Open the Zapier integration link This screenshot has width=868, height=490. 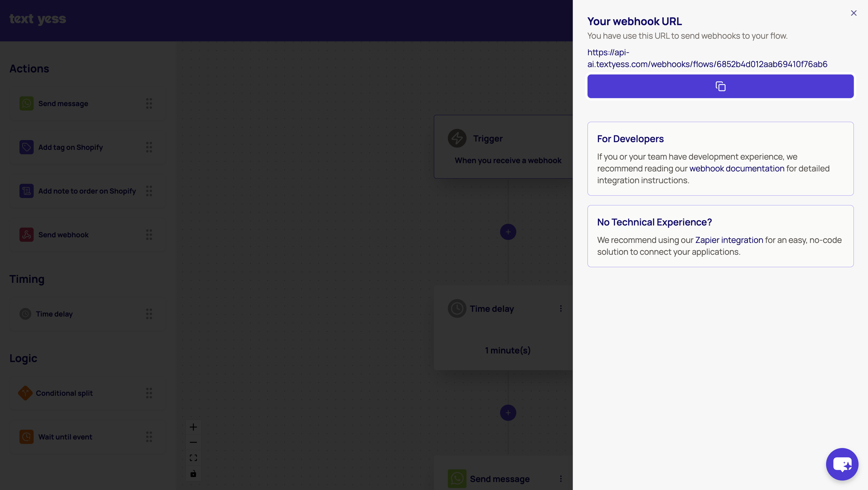729,240
